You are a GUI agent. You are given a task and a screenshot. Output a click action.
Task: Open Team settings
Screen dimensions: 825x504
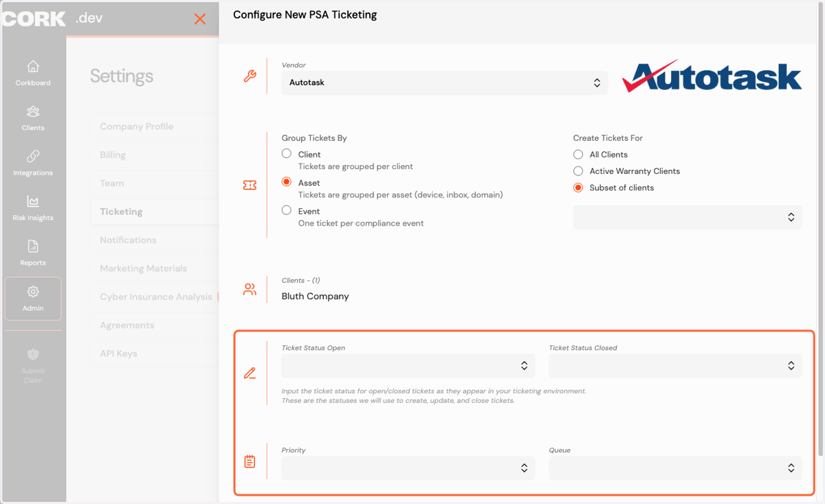(x=112, y=183)
